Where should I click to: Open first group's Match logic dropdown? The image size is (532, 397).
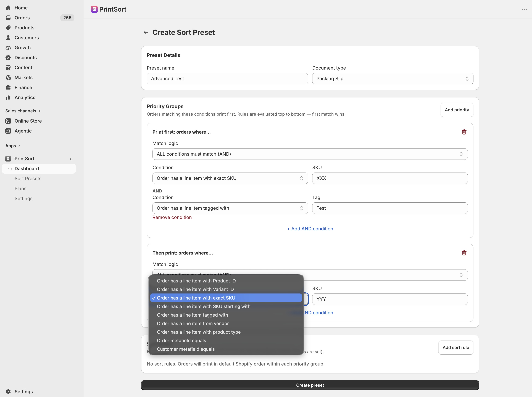pos(310,154)
